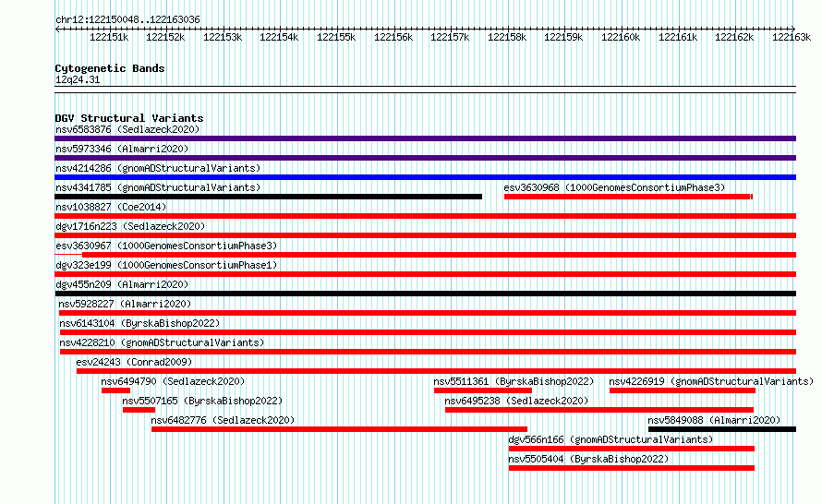Click the red bar under esv3630968
822x504 pixels.
point(629,197)
